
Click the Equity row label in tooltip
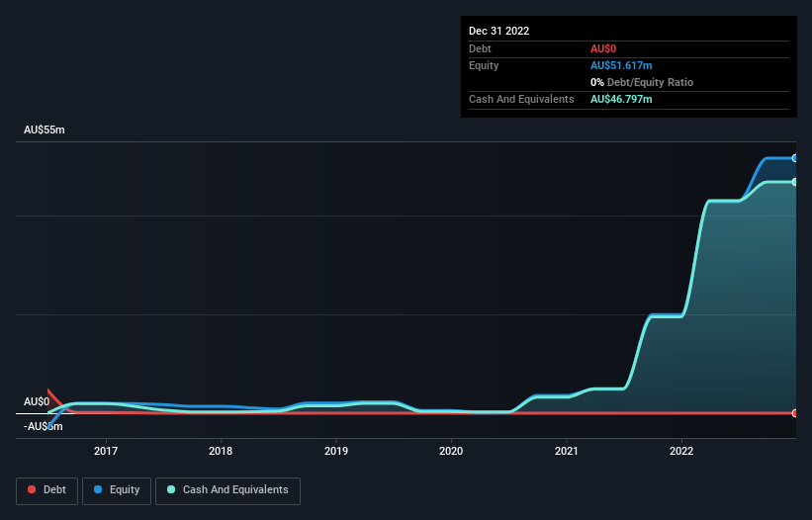click(x=484, y=65)
